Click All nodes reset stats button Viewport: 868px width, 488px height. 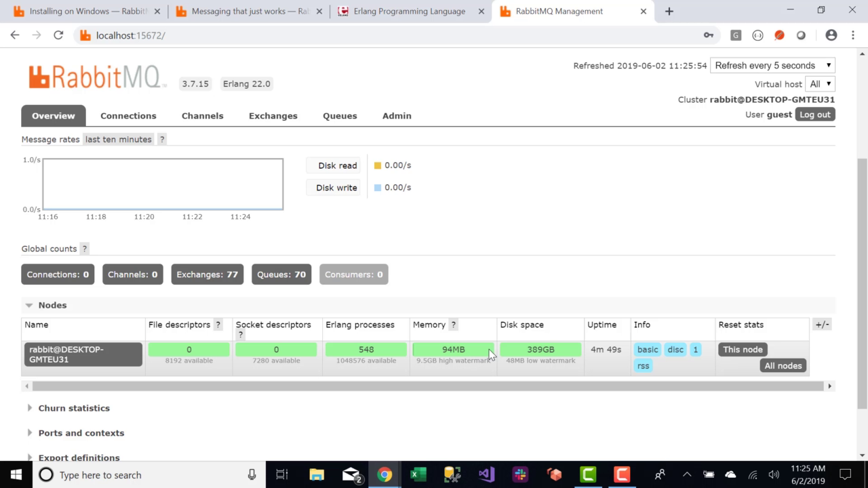pyautogui.click(x=783, y=366)
